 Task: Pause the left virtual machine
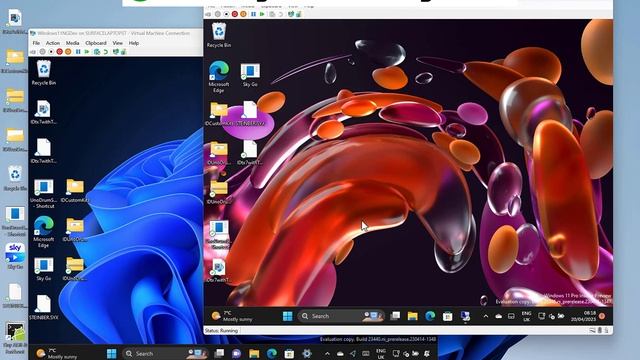pyautogui.click(x=78, y=52)
